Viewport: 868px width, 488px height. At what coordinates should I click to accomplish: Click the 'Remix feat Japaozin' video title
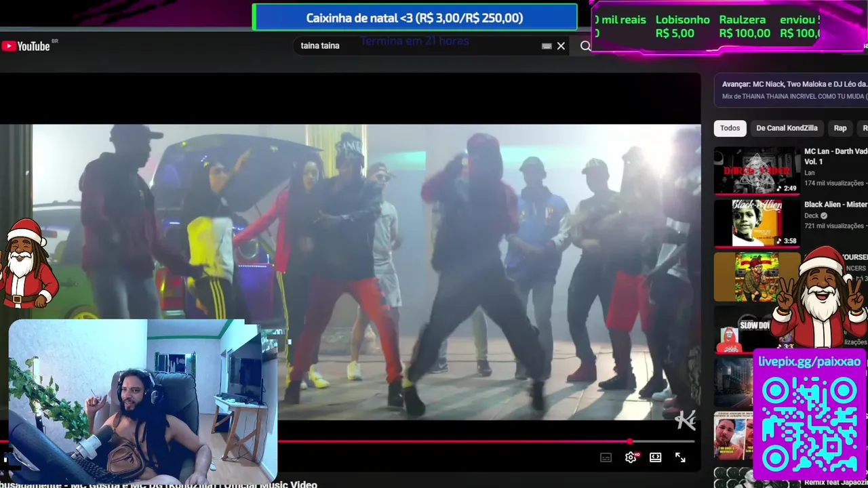coord(835,483)
